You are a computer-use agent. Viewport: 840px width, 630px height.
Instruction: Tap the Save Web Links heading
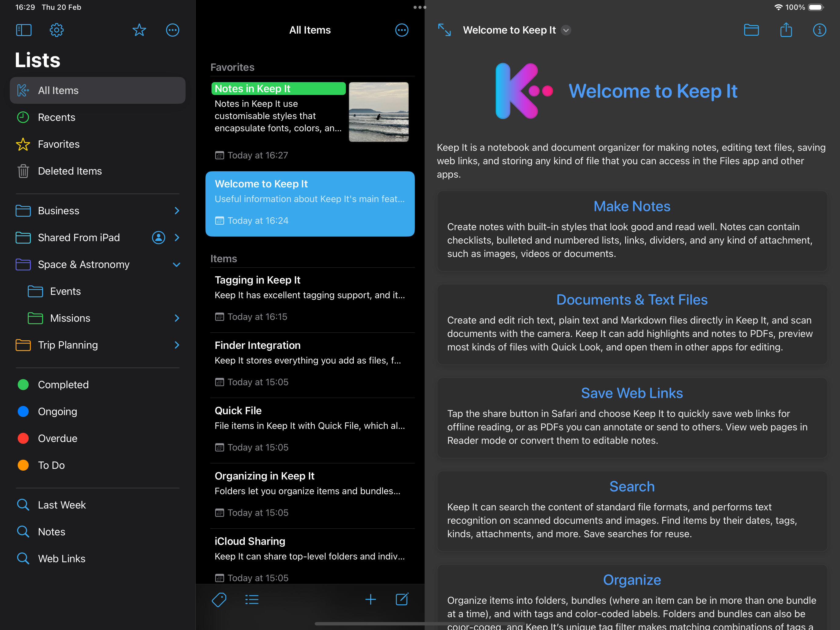(632, 393)
